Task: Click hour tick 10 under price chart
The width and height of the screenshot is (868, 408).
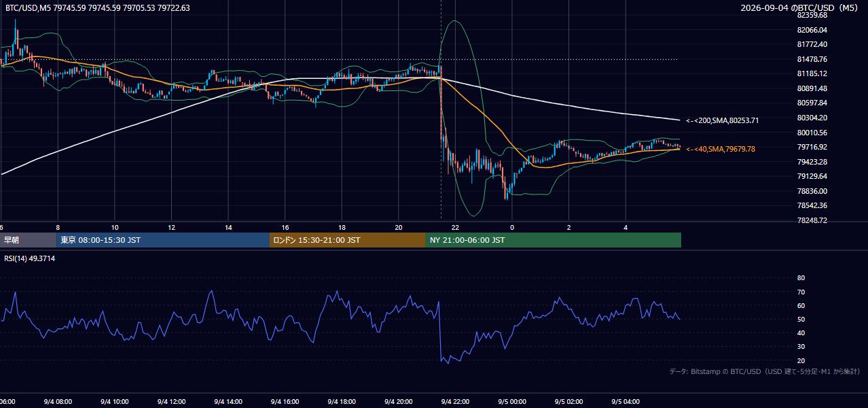Action: (115, 227)
